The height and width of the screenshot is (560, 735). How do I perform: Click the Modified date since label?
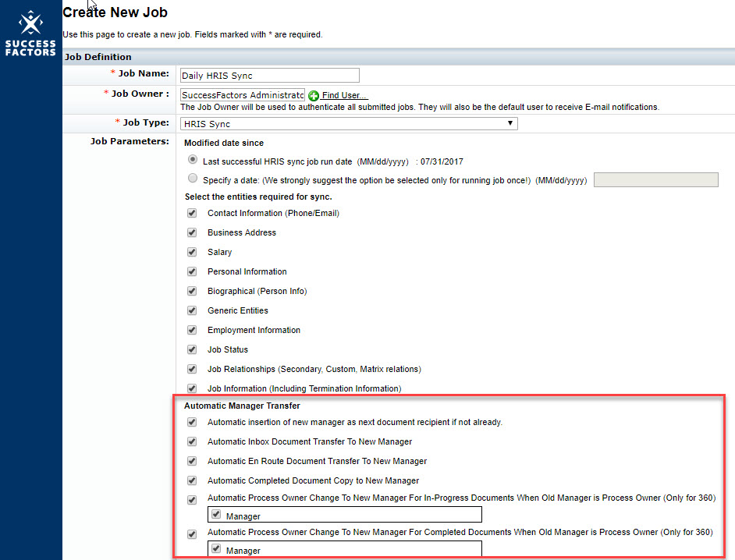[x=224, y=143]
